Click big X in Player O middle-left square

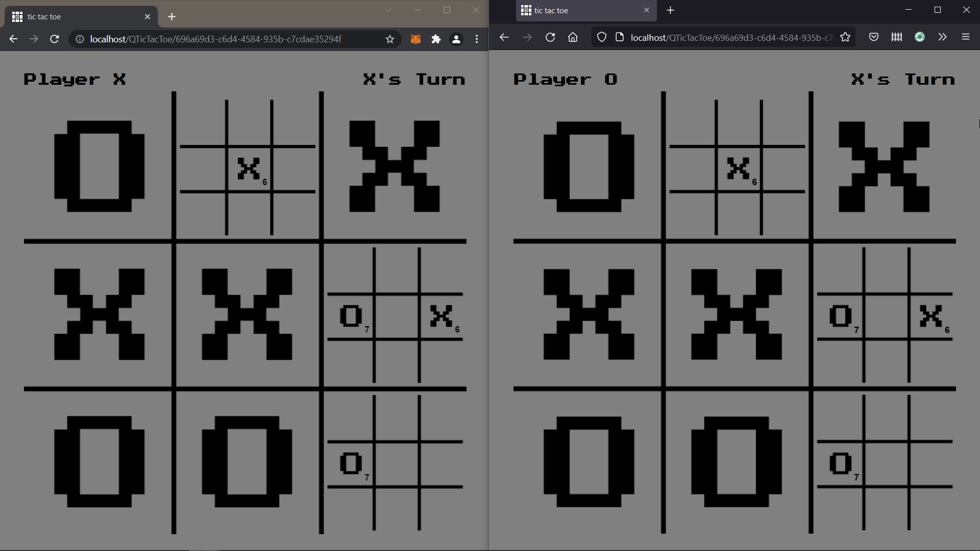[589, 314]
